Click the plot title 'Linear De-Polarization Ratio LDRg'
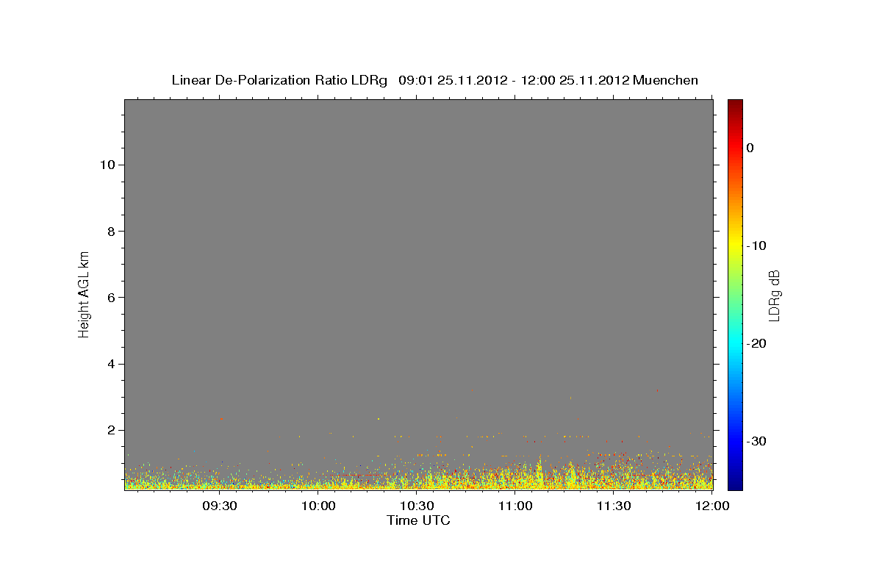 pos(279,80)
